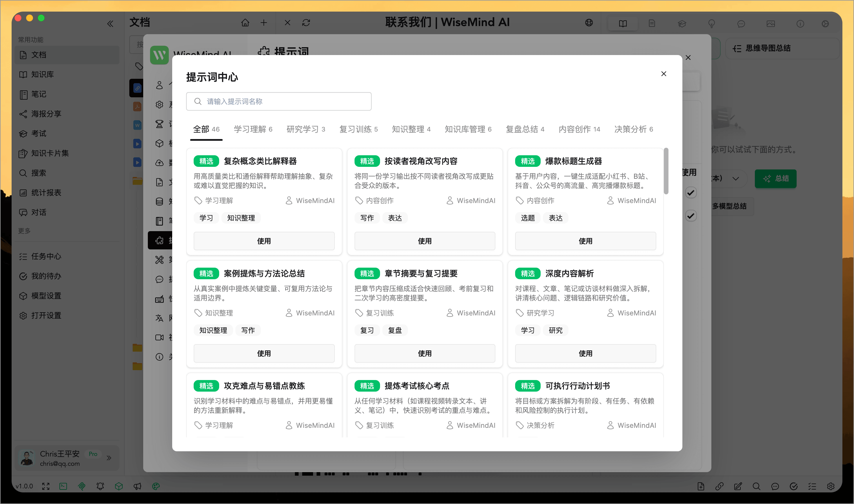This screenshot has height=504, width=854.
Task: Click 使用 on the 爆款标题生成器 card
Action: pos(585,241)
